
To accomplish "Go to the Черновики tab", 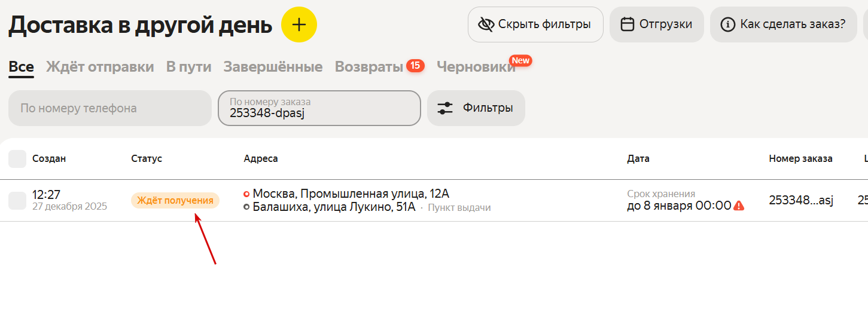I will tap(476, 68).
